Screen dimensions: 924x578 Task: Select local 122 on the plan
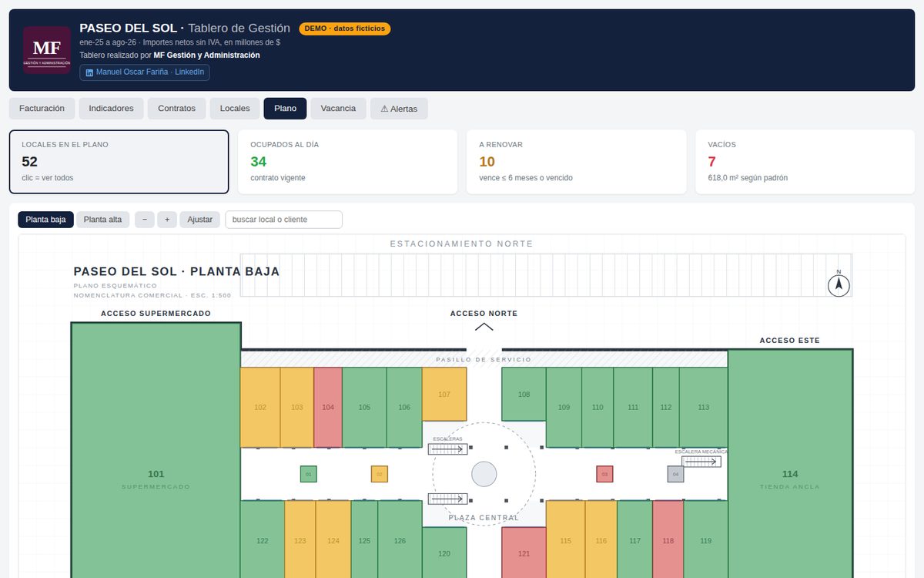pyautogui.click(x=263, y=539)
